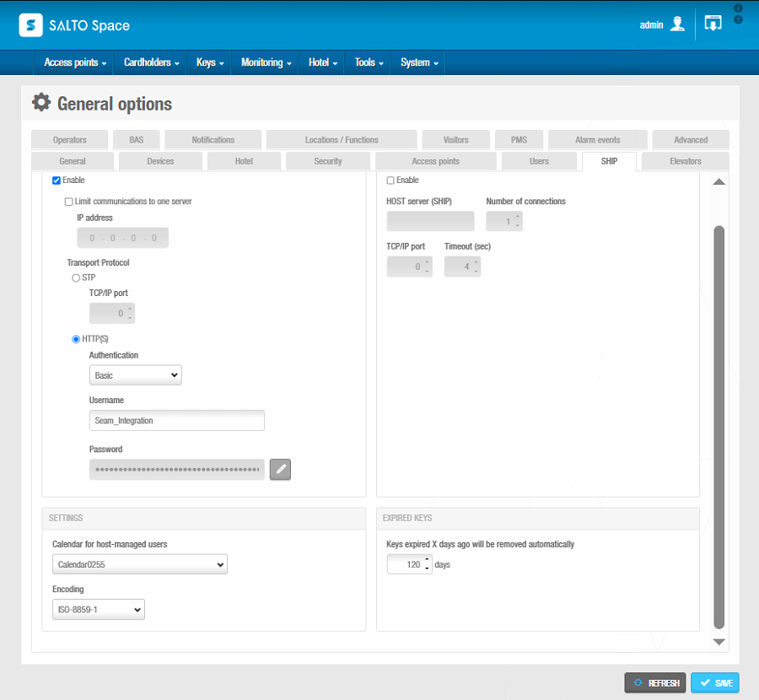
Task: Select the STP transport protocol radio button
Action: [76, 277]
